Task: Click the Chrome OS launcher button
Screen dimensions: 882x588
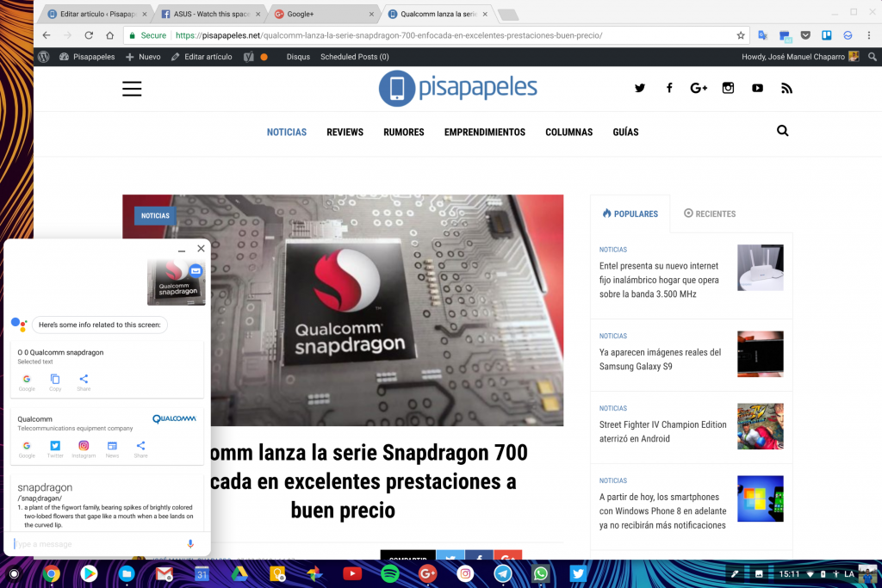Action: click(x=14, y=574)
